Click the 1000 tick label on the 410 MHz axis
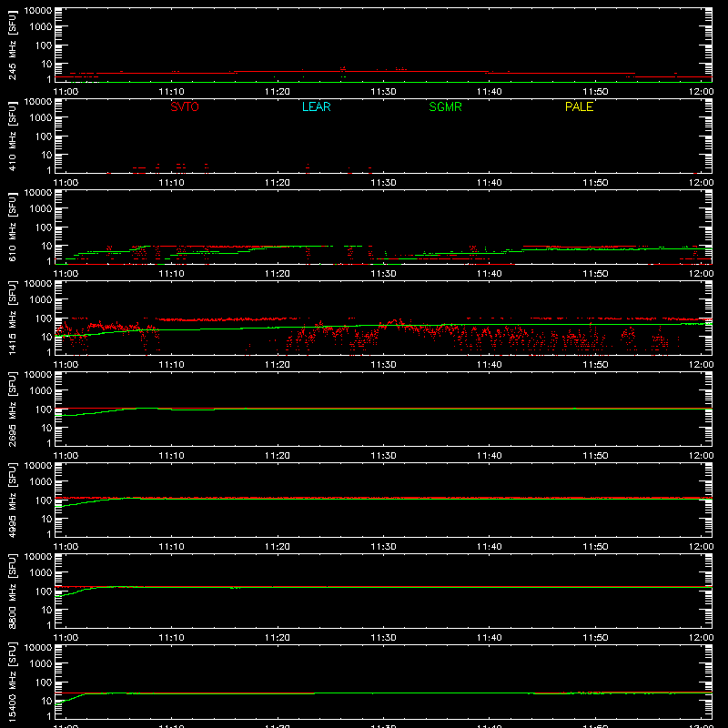This screenshot has height=728, width=728. (41, 118)
